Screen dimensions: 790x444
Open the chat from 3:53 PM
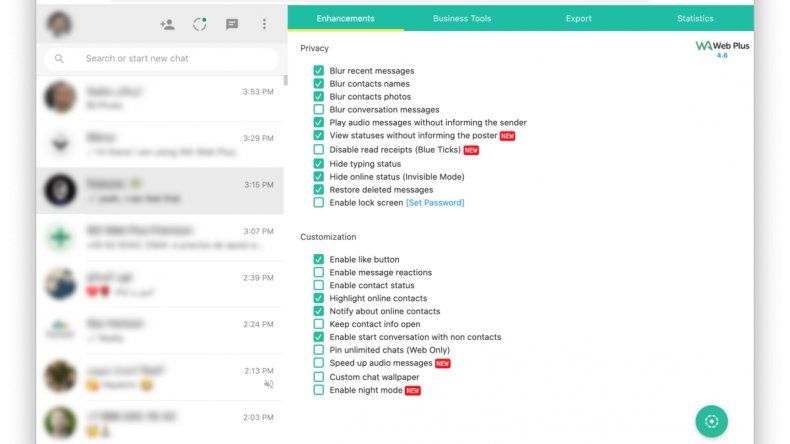(160, 98)
